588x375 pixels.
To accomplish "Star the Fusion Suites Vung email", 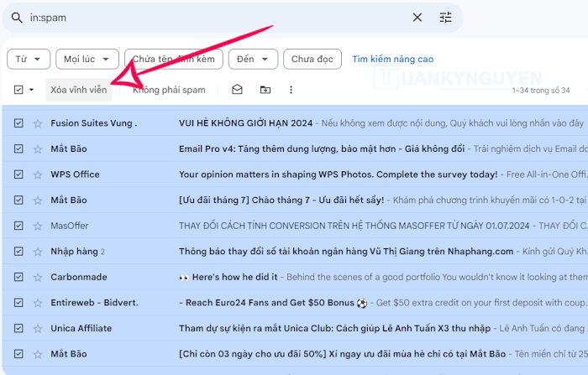I will point(38,123).
